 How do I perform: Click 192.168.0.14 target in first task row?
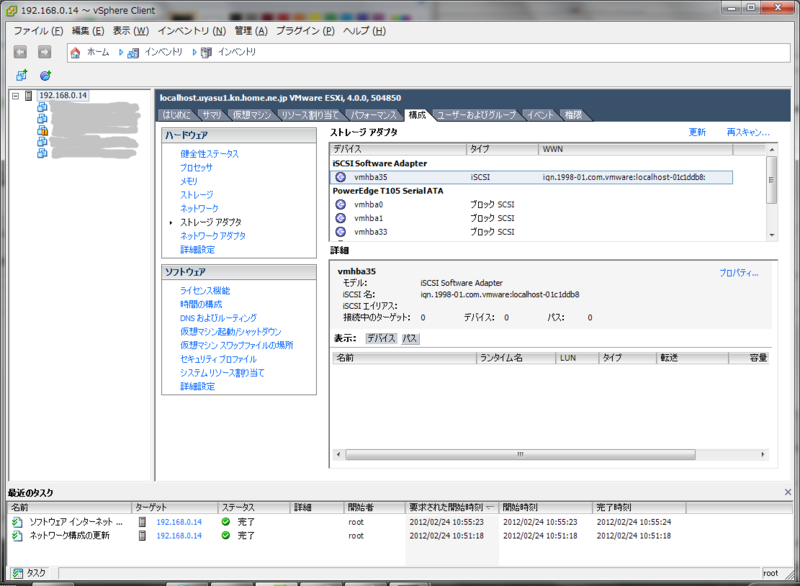(x=179, y=522)
